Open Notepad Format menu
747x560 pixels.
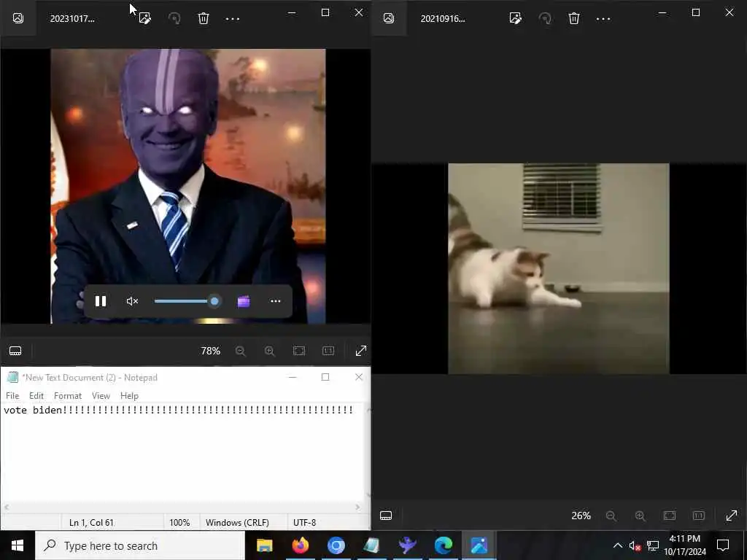[68, 396]
